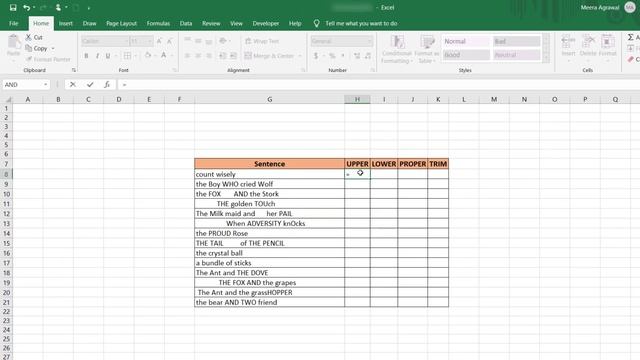The width and height of the screenshot is (640, 360).
Task: Switch to the Developer tab
Action: (266, 23)
